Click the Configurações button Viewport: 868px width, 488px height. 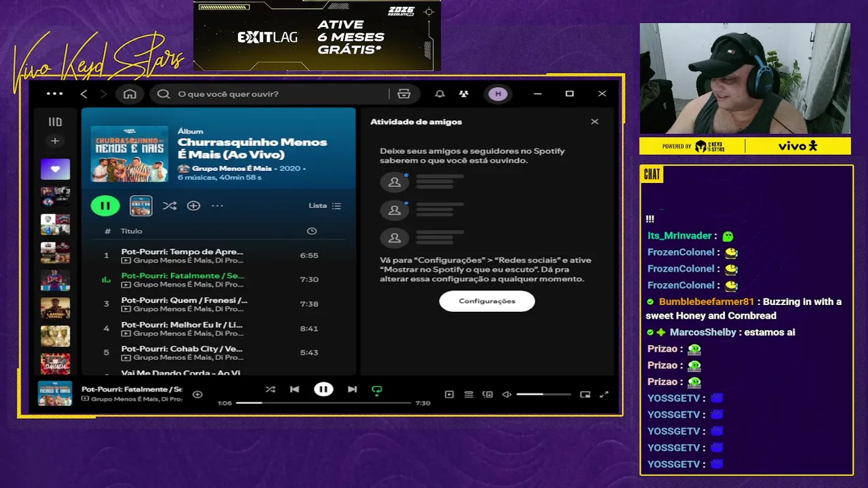tap(487, 301)
